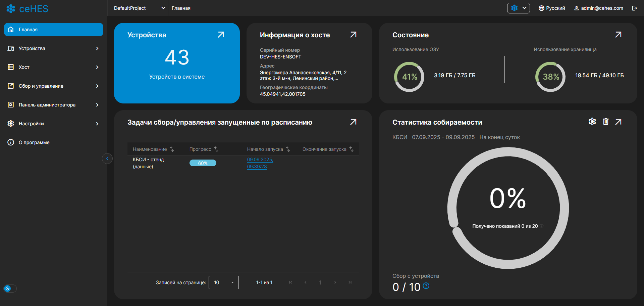Click the logout icon in top bar
The width and height of the screenshot is (644, 306).
(x=634, y=8)
